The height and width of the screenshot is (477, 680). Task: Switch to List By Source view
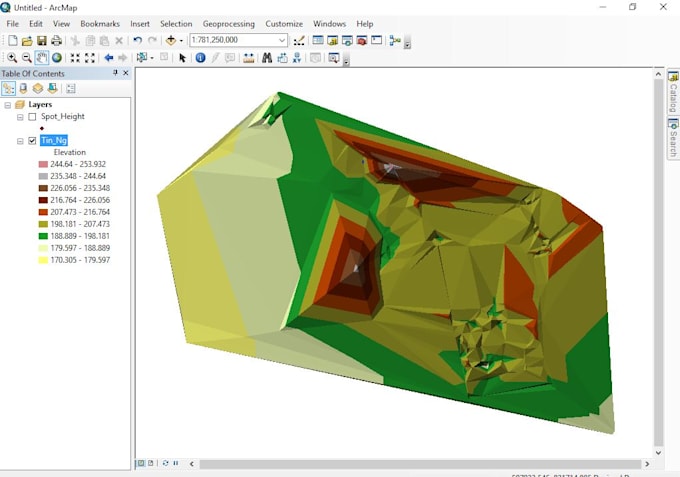tap(23, 88)
